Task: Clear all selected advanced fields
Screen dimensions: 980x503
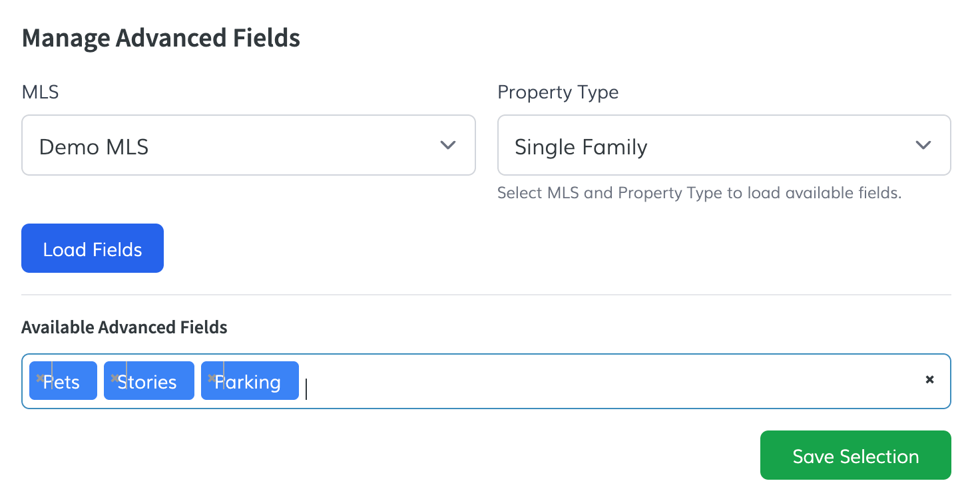Action: coord(929,380)
